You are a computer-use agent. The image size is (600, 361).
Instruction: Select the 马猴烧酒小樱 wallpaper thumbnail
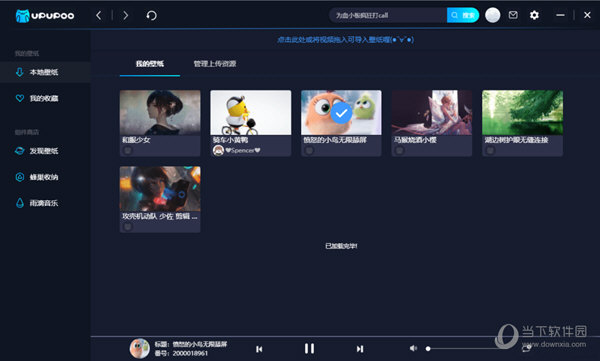(432, 112)
